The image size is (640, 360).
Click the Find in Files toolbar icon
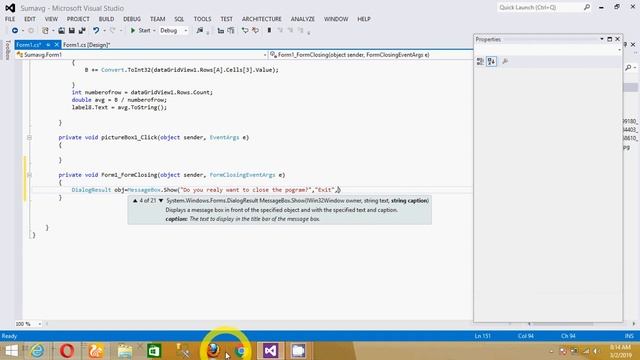(200, 31)
